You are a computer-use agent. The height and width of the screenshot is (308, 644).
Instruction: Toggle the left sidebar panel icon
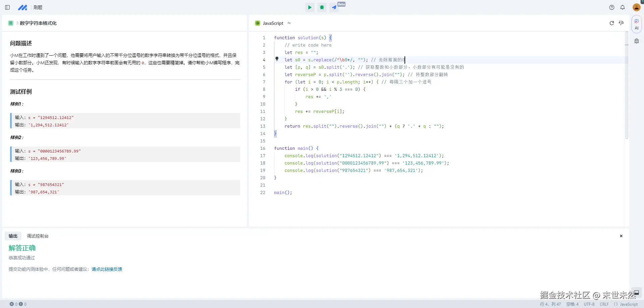(7, 7)
